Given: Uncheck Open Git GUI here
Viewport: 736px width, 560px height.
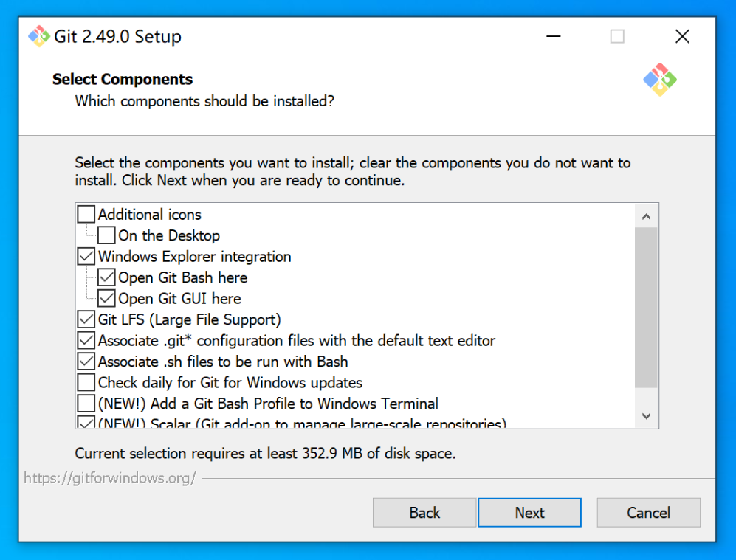Looking at the screenshot, I should (x=107, y=299).
